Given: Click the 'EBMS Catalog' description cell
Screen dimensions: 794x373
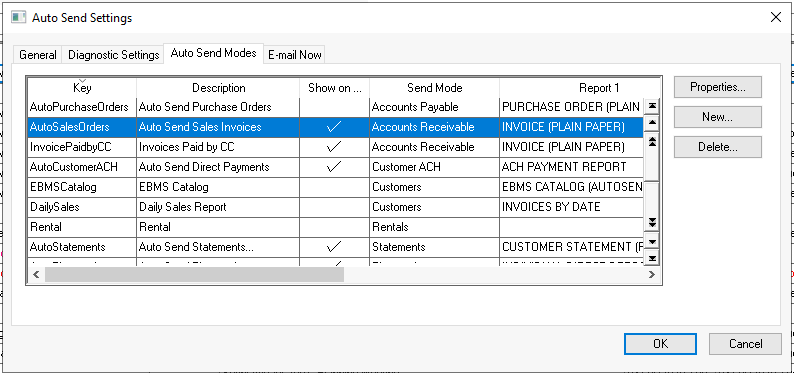Looking at the screenshot, I should pos(218,187).
